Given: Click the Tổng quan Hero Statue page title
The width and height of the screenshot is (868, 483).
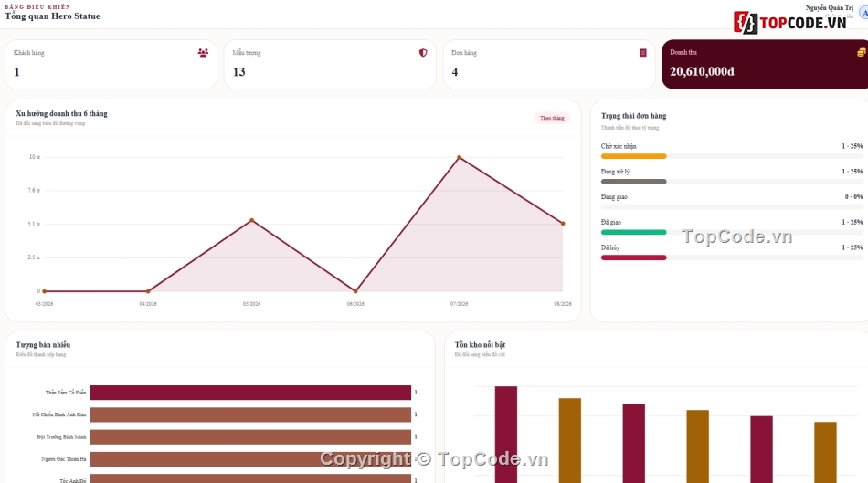Looking at the screenshot, I should 53,16.
